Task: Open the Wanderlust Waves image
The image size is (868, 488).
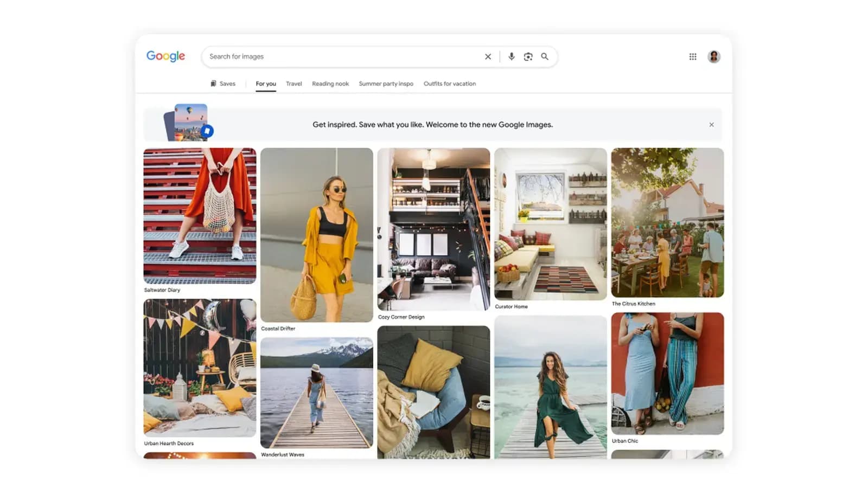Action: click(317, 393)
